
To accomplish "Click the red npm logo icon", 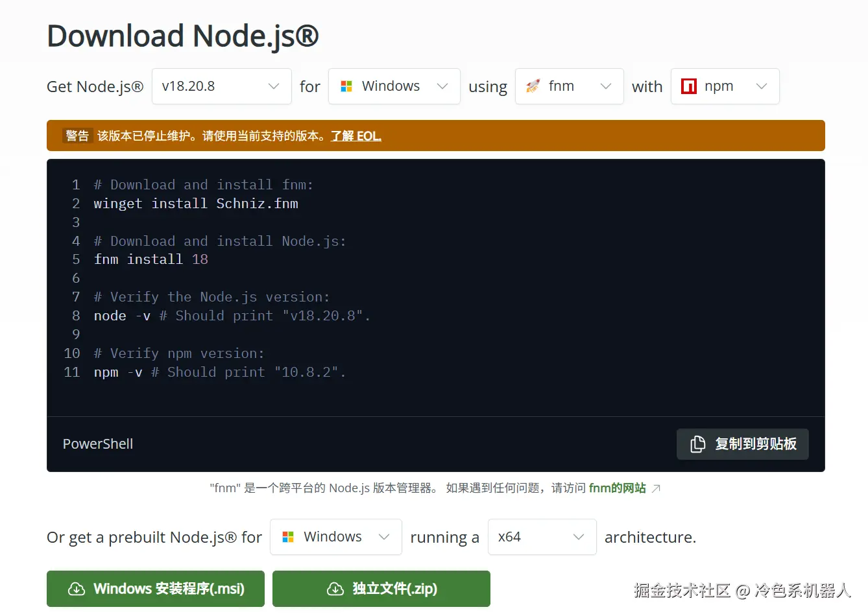I will [x=689, y=86].
